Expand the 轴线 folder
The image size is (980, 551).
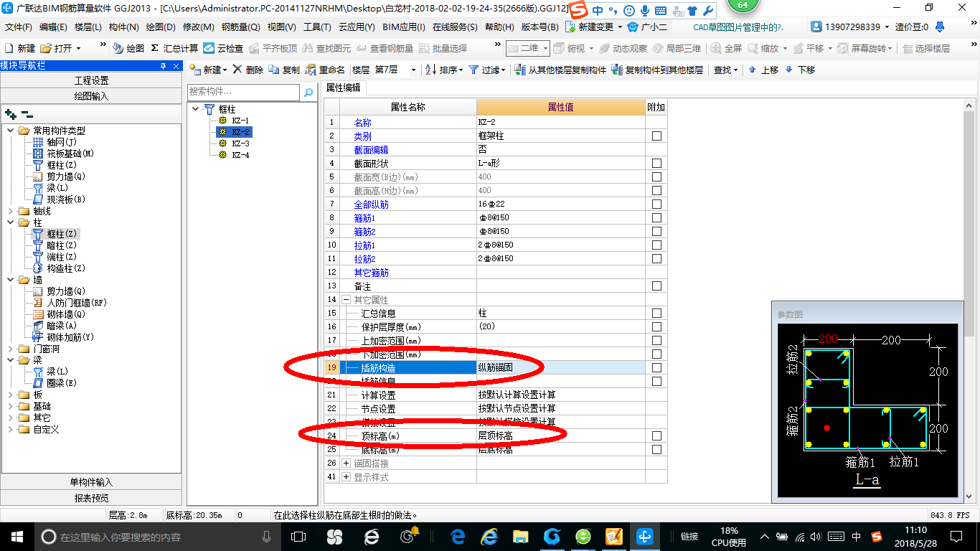click(11, 211)
